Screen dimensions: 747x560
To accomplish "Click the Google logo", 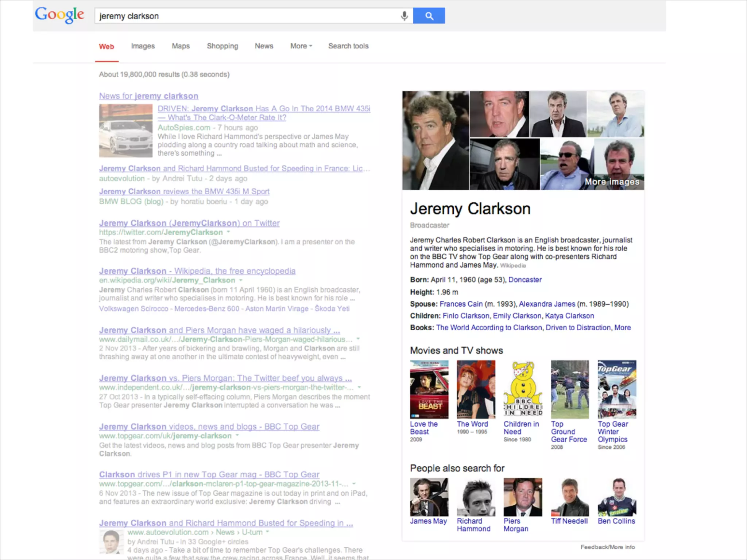I will click(59, 15).
